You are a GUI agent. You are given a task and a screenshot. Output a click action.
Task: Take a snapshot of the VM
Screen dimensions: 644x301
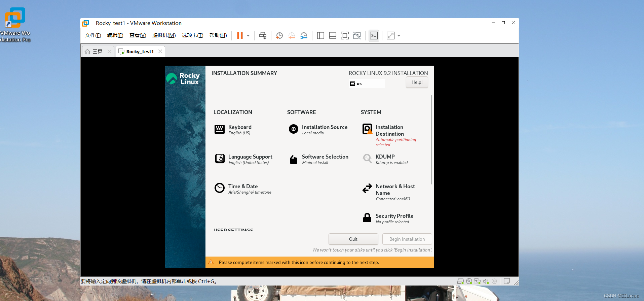(279, 36)
